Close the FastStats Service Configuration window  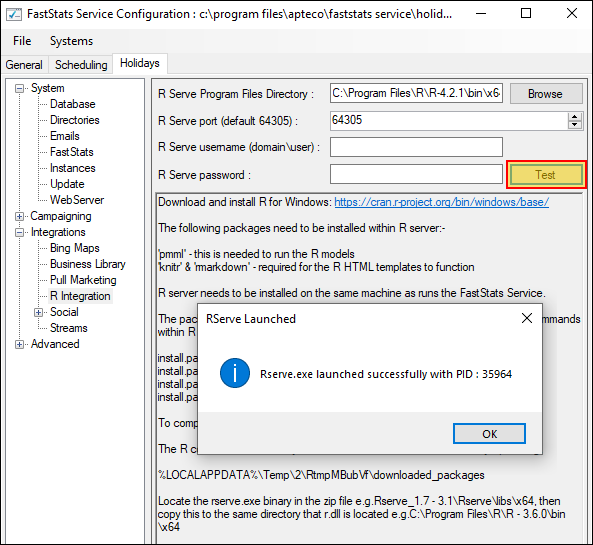[x=572, y=14]
